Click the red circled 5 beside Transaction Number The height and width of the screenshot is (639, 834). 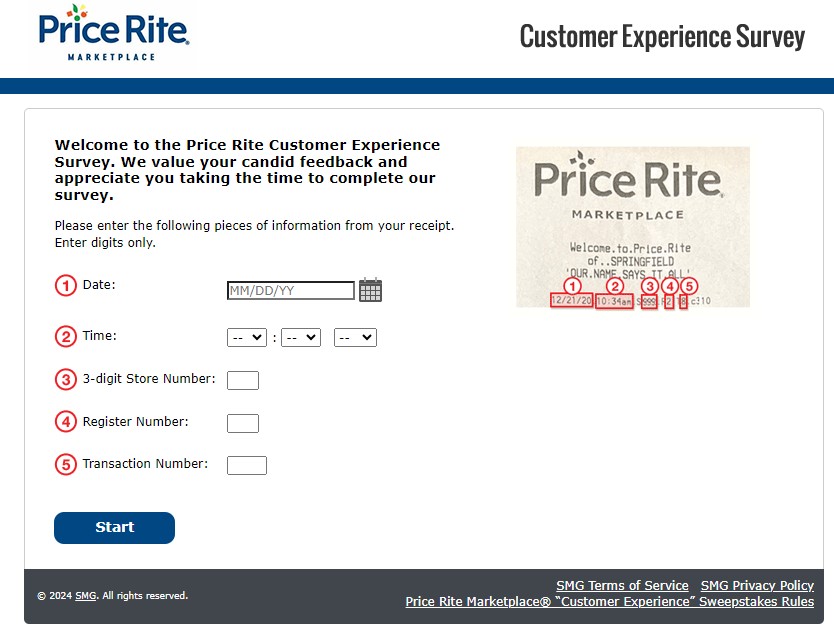[x=65, y=464]
